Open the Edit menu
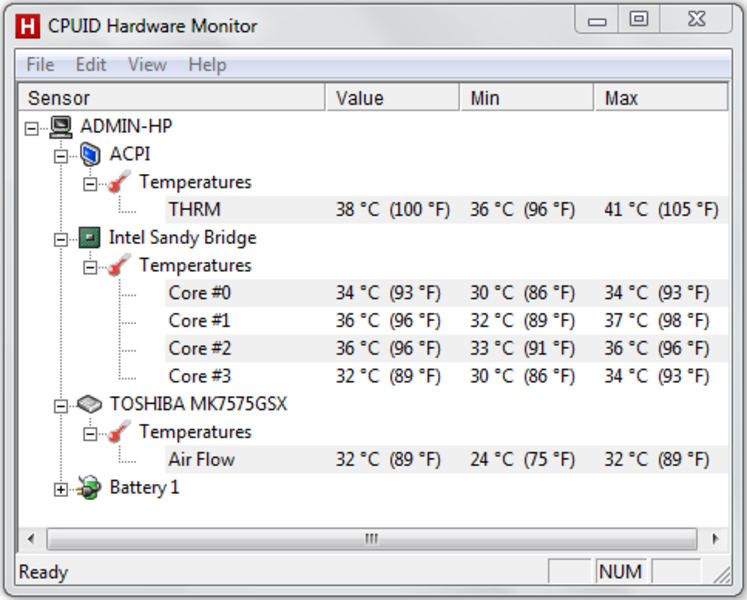 (91, 64)
